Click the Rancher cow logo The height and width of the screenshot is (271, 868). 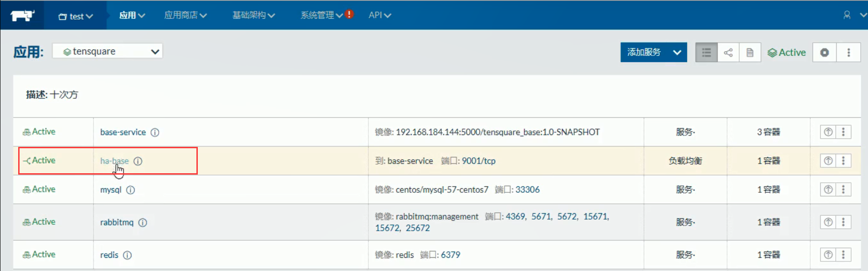(22, 15)
